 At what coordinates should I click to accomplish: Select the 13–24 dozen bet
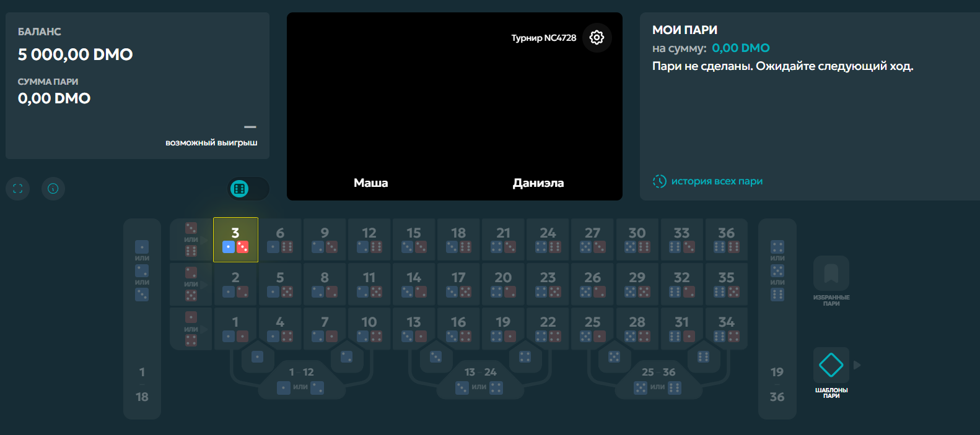click(480, 379)
